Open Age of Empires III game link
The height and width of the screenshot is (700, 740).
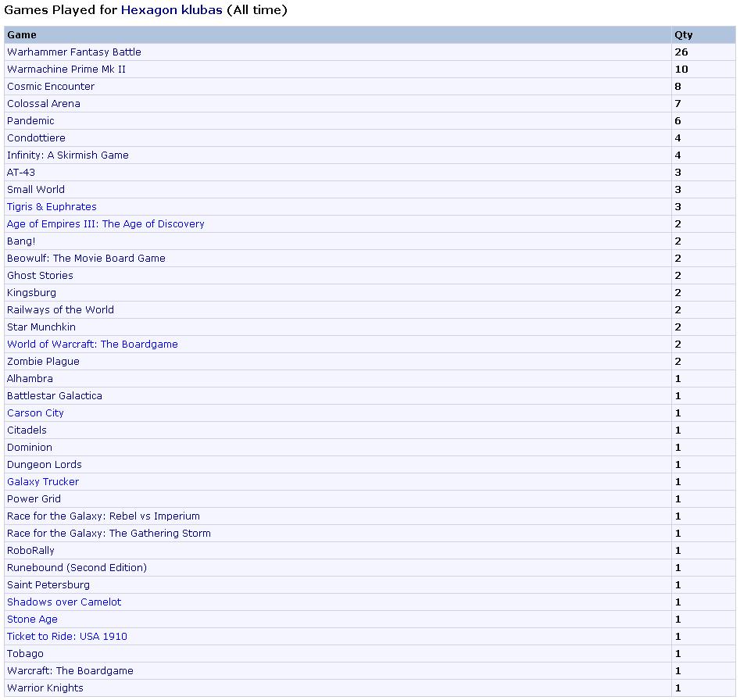[x=105, y=224]
